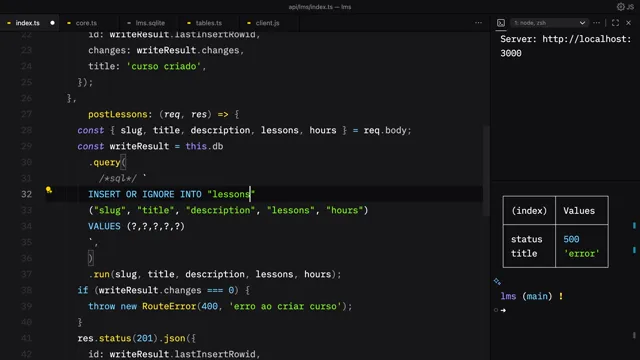
Task: Click the .run call on line 37
Action: pyautogui.click(x=99, y=274)
